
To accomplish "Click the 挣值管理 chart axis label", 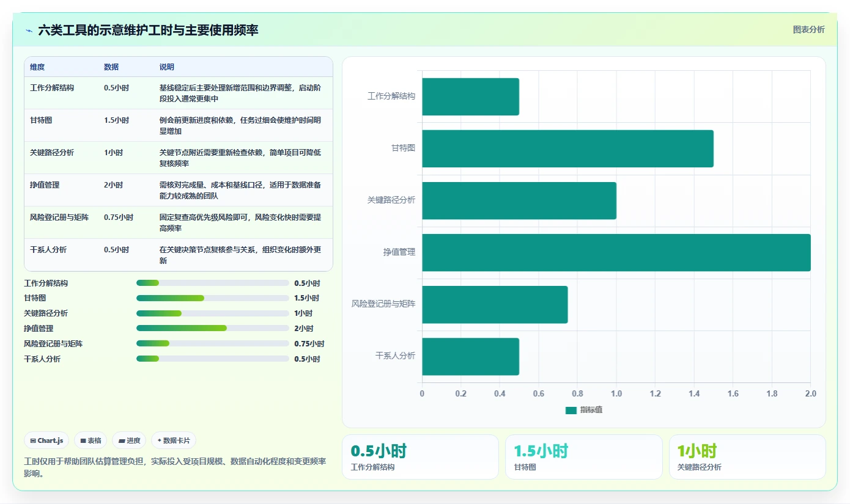I will pos(399,252).
